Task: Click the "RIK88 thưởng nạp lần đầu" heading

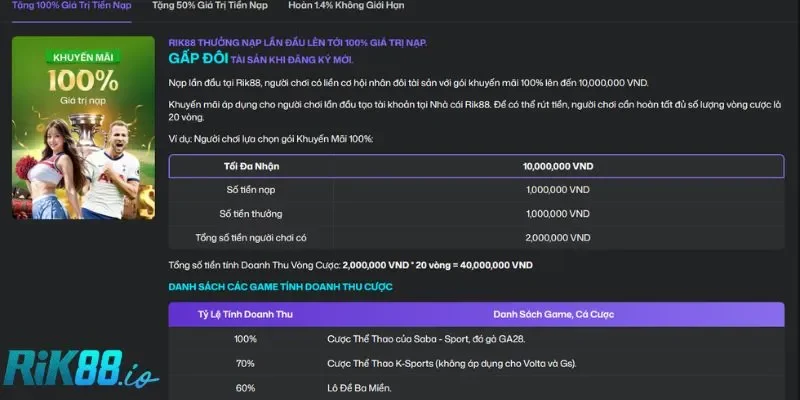Action: pyautogui.click(x=297, y=42)
